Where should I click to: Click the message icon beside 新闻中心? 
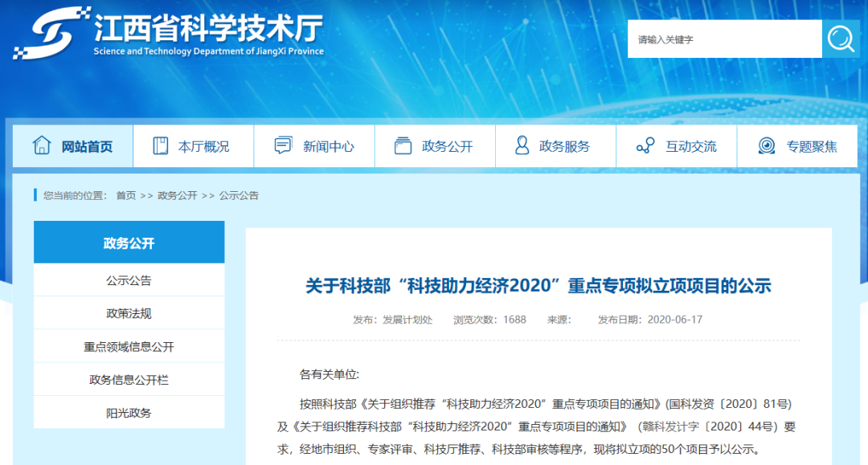283,145
